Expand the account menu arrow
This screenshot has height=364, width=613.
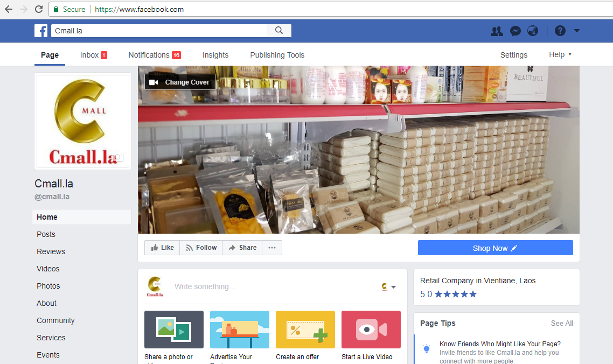point(577,31)
